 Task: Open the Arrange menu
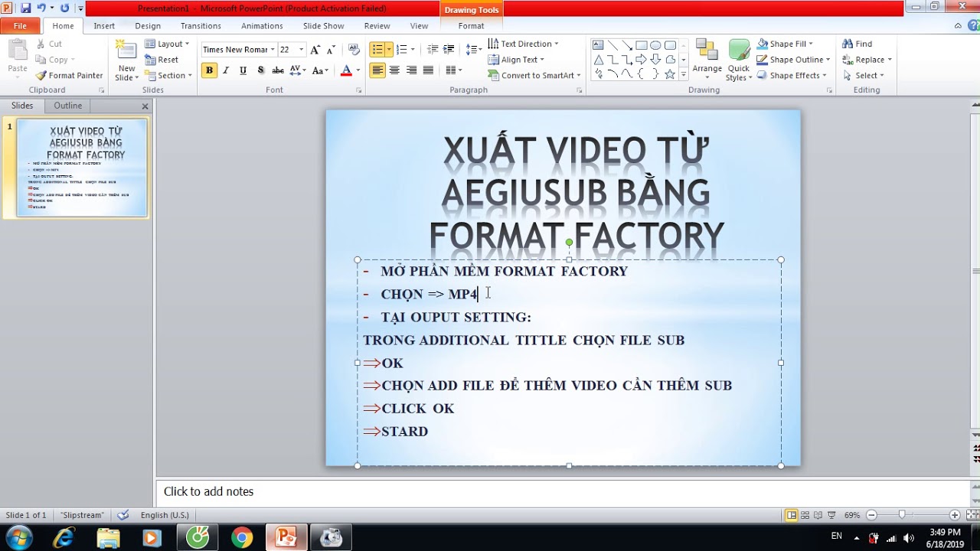tap(707, 60)
